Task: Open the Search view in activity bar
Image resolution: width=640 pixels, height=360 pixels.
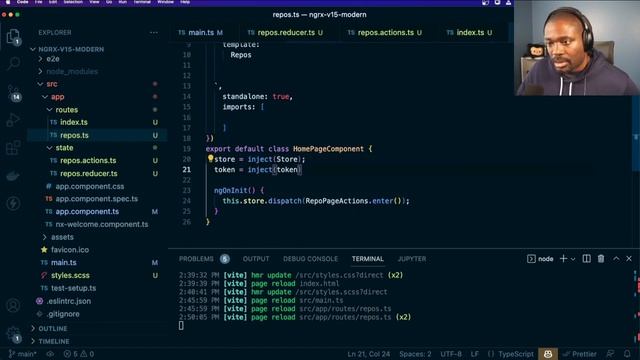Action: coord(13,63)
